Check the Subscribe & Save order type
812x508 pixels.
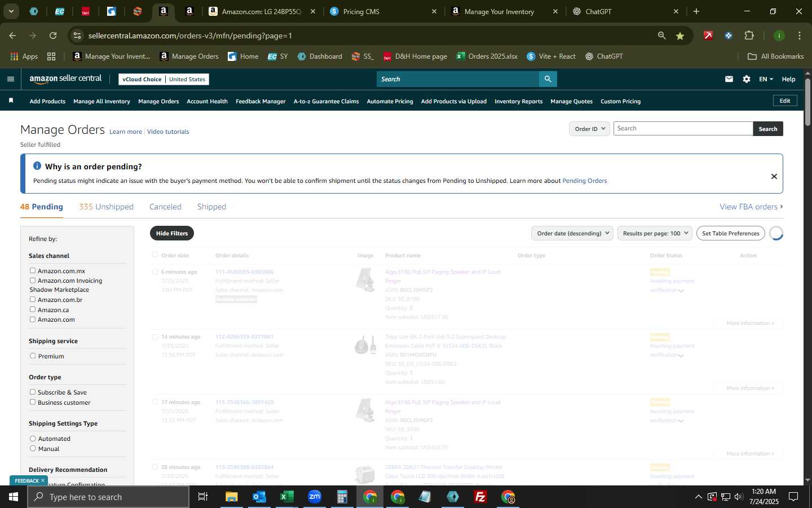coord(33,392)
